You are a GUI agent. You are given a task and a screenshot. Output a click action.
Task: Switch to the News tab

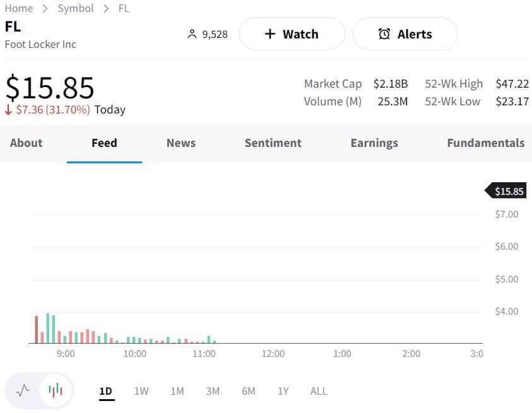pyautogui.click(x=181, y=143)
